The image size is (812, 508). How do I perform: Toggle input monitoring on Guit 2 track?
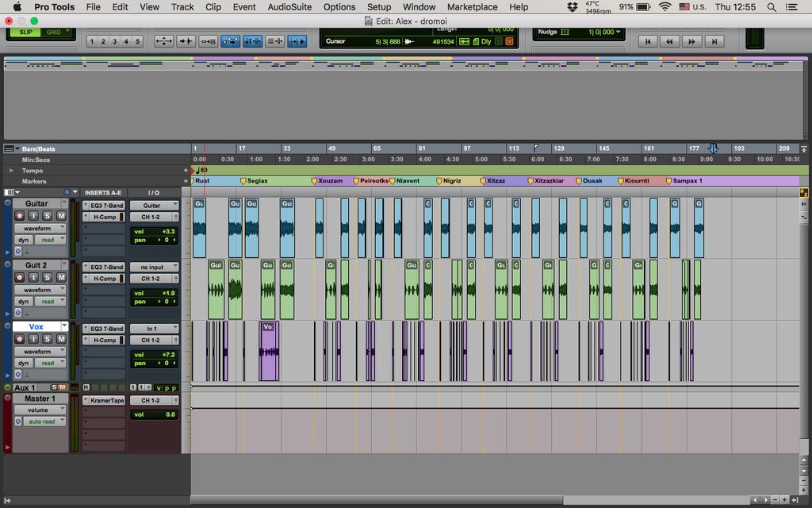point(33,277)
